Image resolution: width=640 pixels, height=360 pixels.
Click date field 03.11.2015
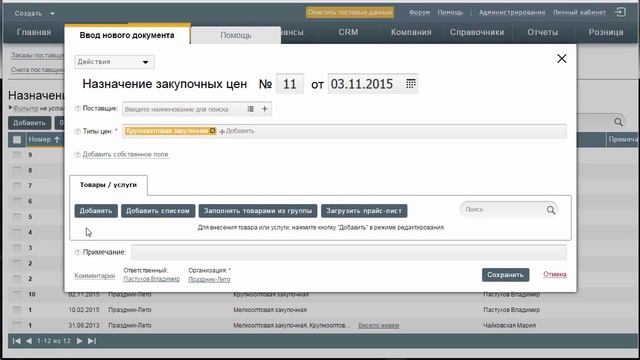pos(373,84)
